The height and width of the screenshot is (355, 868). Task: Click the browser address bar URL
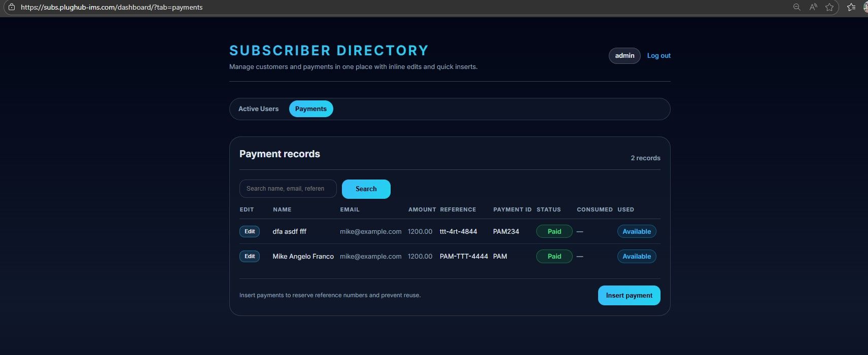[112, 7]
